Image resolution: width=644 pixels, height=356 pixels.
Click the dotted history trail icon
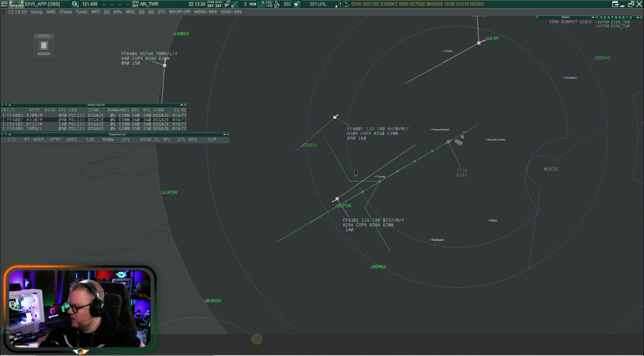click(261, 4)
